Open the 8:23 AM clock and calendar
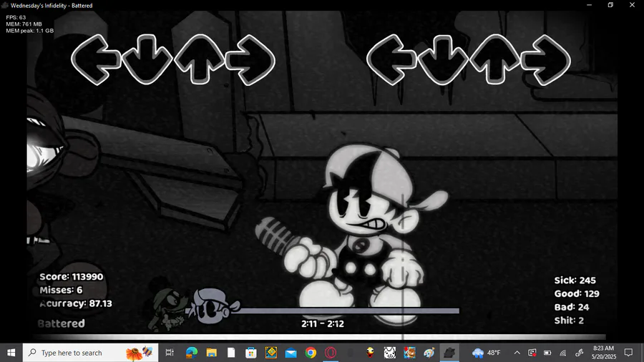Image resolution: width=644 pixels, height=362 pixels. point(604,353)
